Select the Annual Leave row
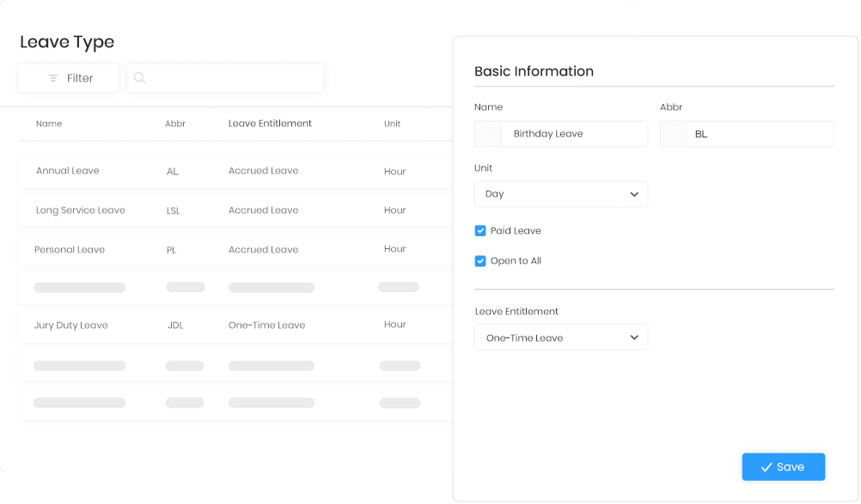The height and width of the screenshot is (504, 861). click(x=236, y=171)
